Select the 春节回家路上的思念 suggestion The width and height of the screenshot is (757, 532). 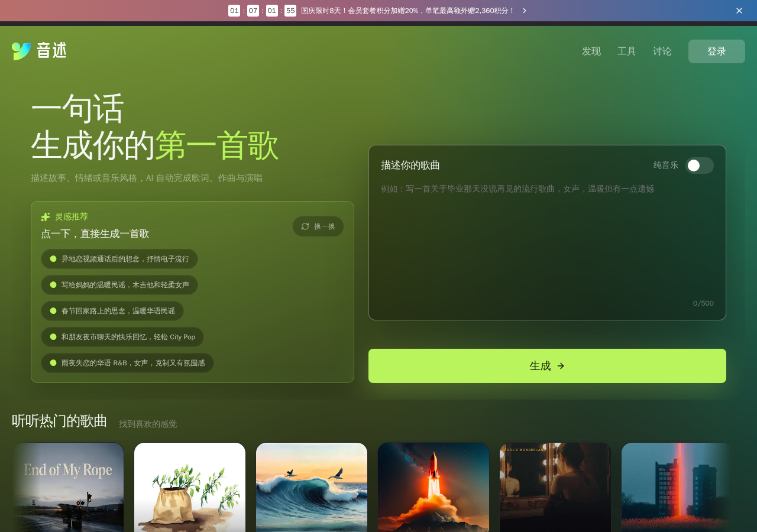112,311
